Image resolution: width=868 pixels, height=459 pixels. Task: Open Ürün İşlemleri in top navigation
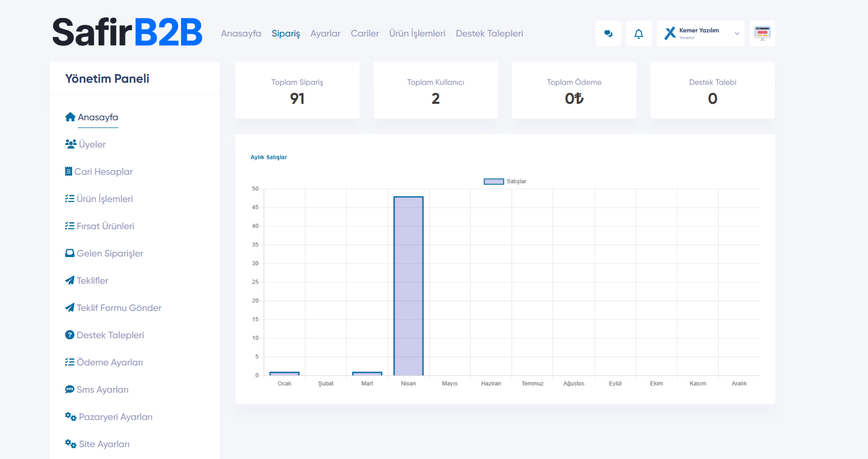click(x=417, y=33)
